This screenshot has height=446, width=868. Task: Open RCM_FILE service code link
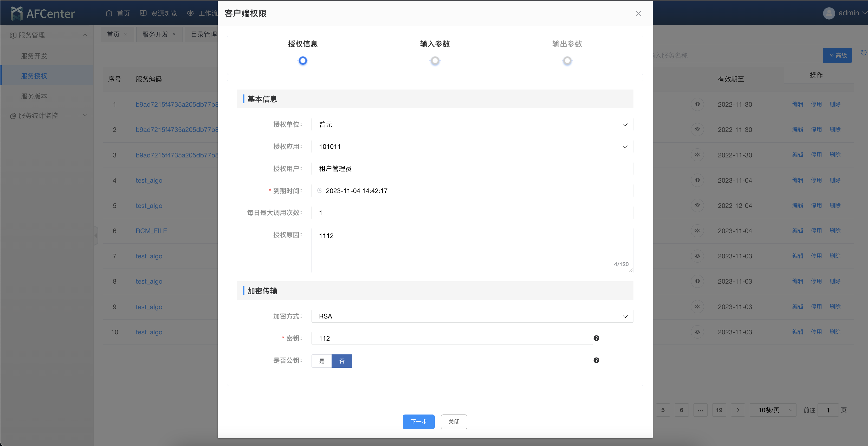151,231
